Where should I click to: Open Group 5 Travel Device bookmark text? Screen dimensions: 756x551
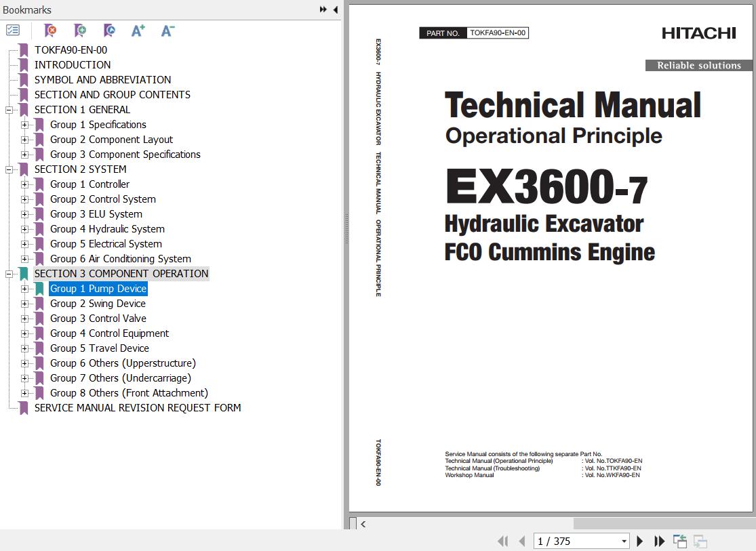click(100, 348)
